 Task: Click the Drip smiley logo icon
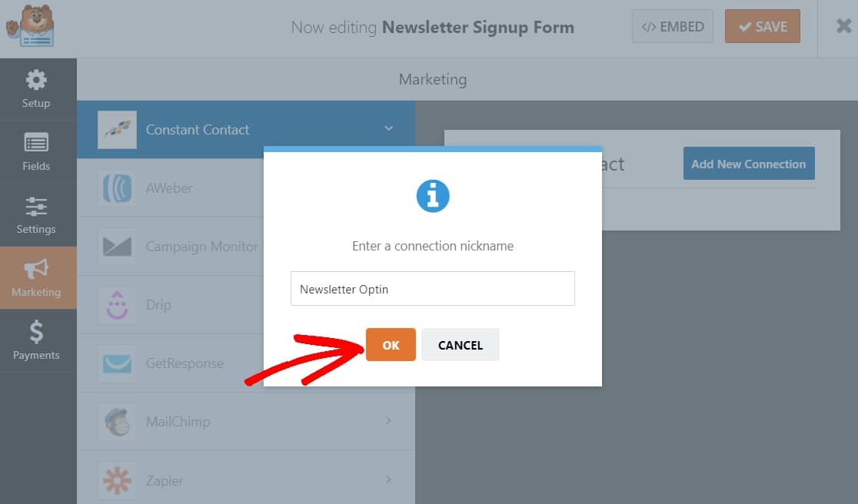click(117, 305)
